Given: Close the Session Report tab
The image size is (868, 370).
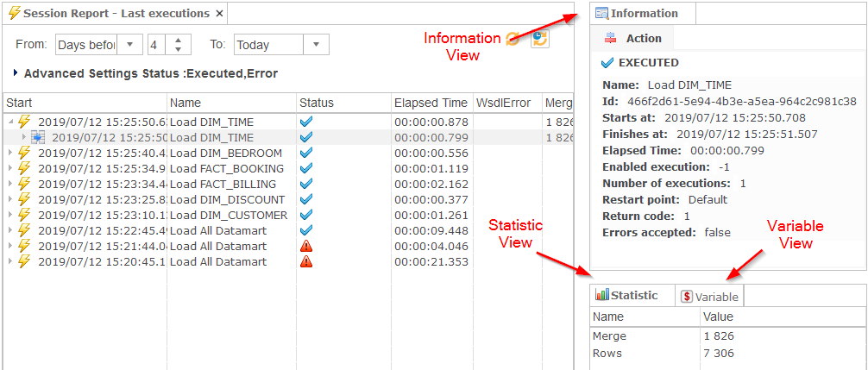Looking at the screenshot, I should (x=219, y=14).
